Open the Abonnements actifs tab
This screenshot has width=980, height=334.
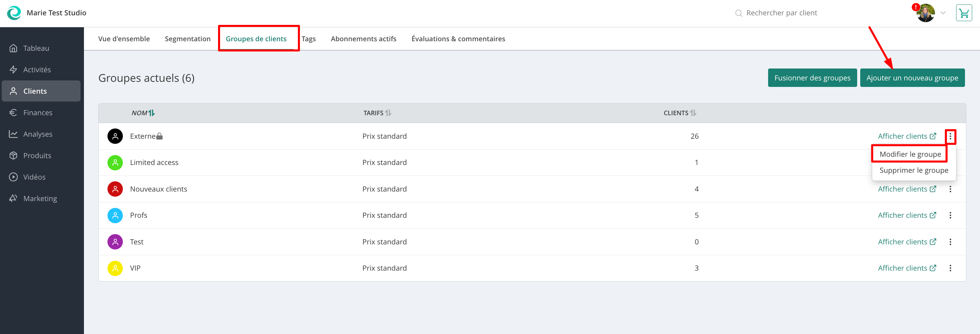363,39
